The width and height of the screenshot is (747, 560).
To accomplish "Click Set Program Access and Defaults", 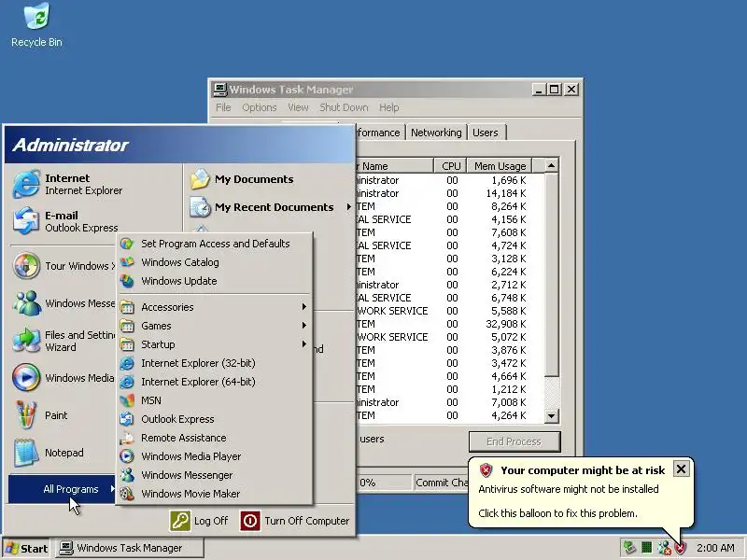I will coord(215,244).
